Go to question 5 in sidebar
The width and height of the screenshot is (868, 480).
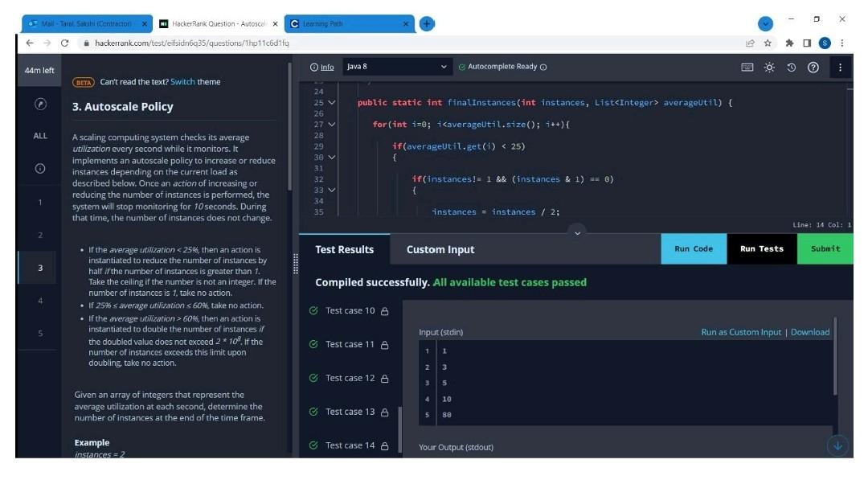[40, 334]
